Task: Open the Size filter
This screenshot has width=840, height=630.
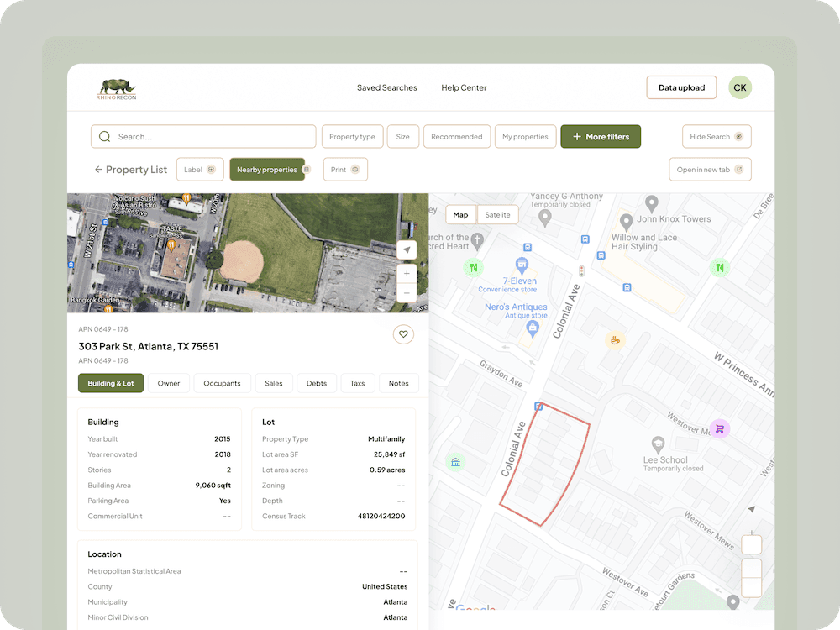Action: point(403,137)
